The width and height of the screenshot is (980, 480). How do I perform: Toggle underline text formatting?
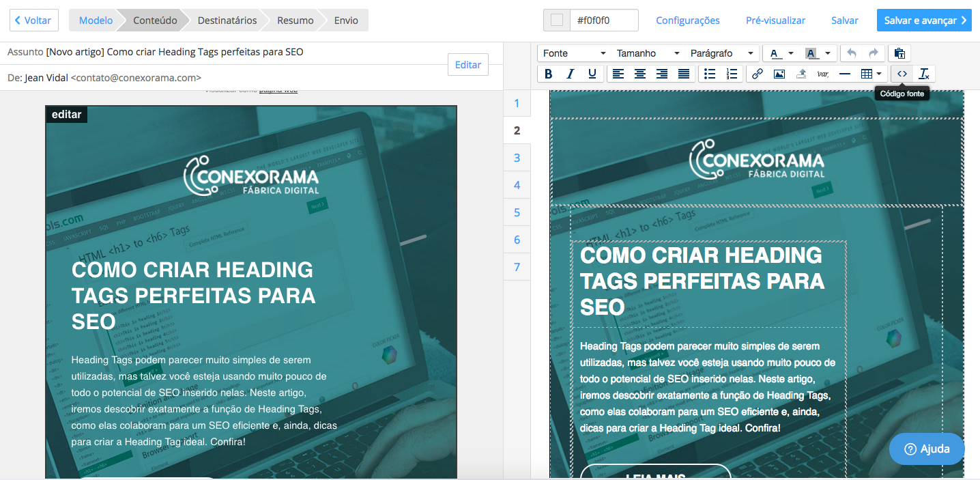click(592, 74)
